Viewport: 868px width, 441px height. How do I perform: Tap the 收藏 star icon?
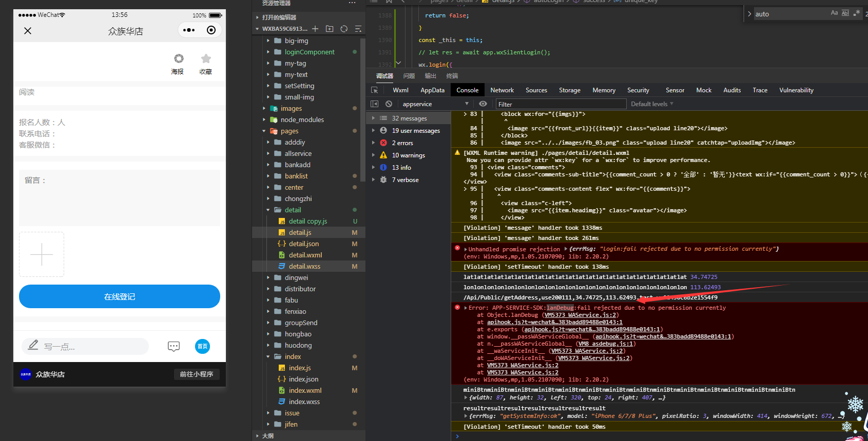tap(206, 64)
